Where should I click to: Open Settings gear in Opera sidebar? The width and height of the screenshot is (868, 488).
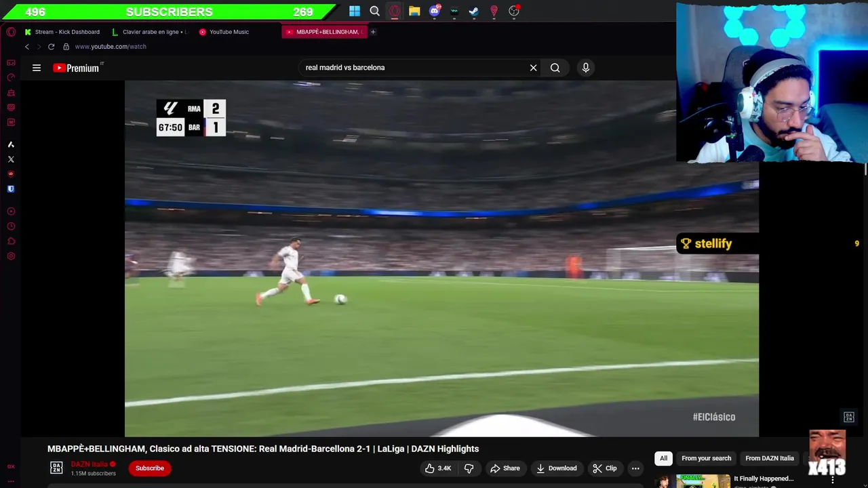pos(11,256)
